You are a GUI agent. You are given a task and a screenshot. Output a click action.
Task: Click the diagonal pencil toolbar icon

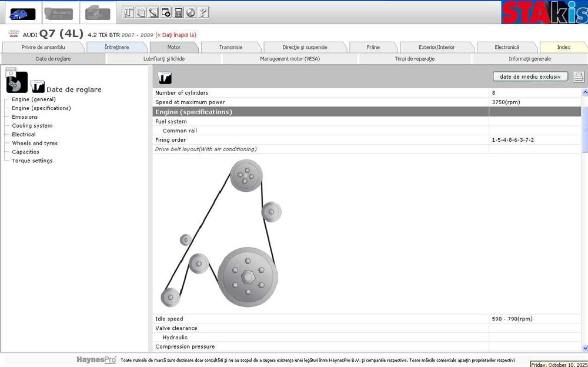tap(153, 12)
